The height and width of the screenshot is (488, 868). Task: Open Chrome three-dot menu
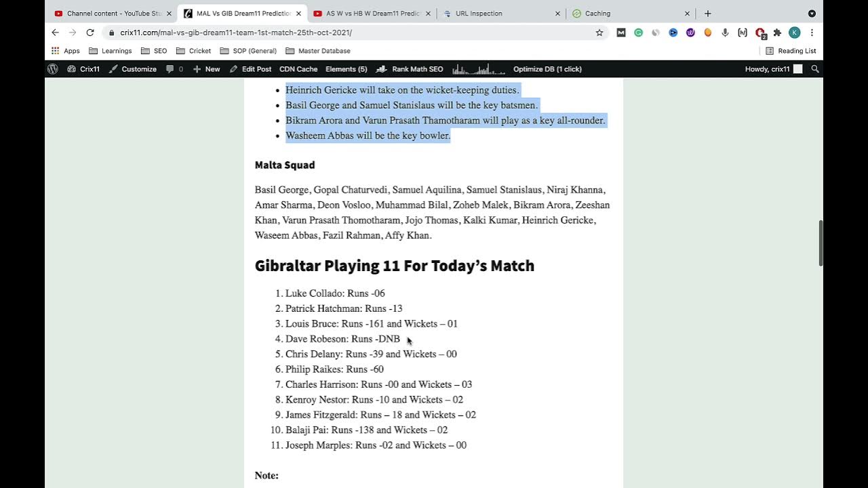click(x=812, y=33)
